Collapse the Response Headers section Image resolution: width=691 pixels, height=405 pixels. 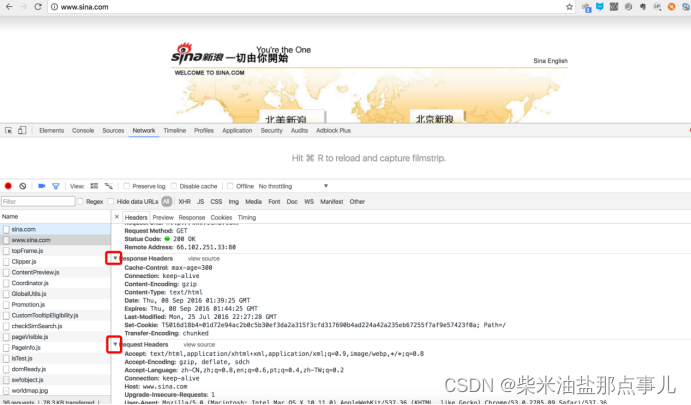pyautogui.click(x=115, y=258)
